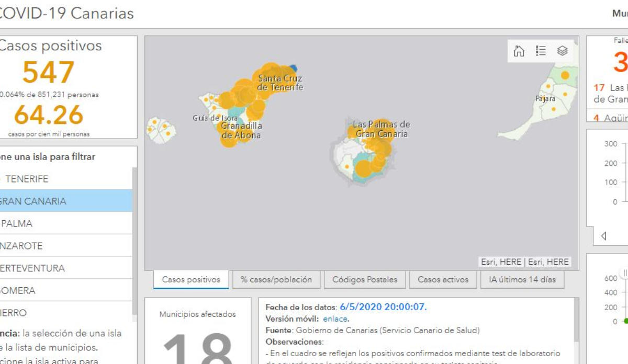Click the time slider handle on the chart
Viewport: 628px width, 364px height.
tap(624, 272)
